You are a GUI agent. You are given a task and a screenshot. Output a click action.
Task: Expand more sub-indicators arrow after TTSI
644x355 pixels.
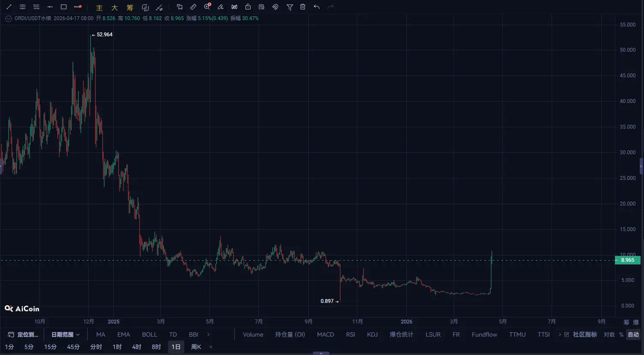pyautogui.click(x=559, y=334)
